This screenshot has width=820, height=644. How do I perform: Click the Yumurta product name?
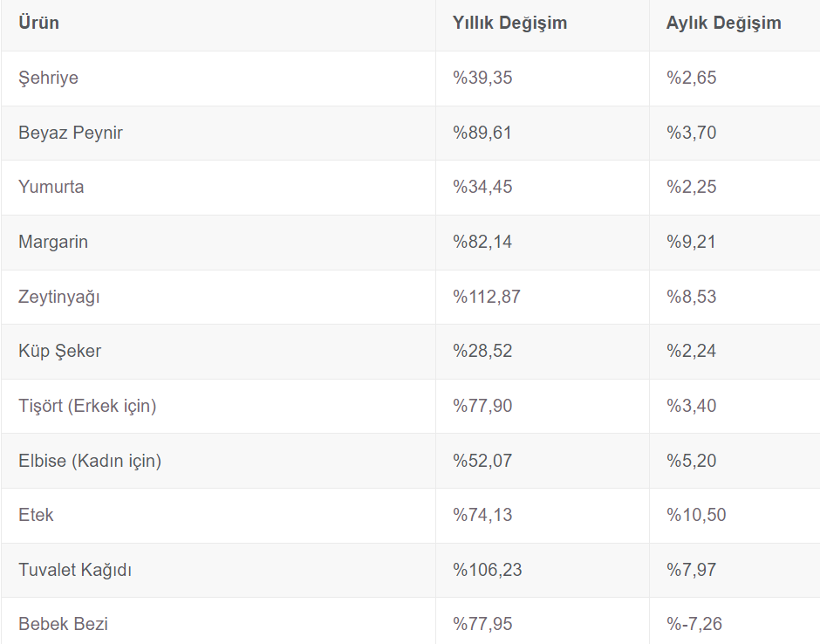pos(51,188)
